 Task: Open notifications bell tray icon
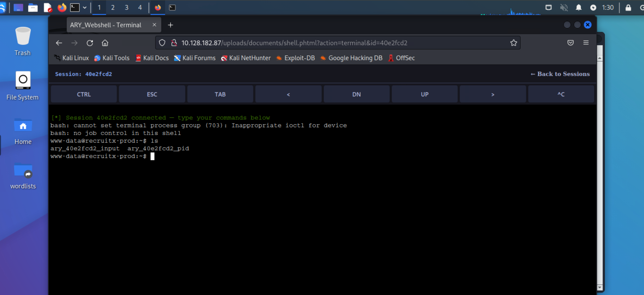coord(579,8)
